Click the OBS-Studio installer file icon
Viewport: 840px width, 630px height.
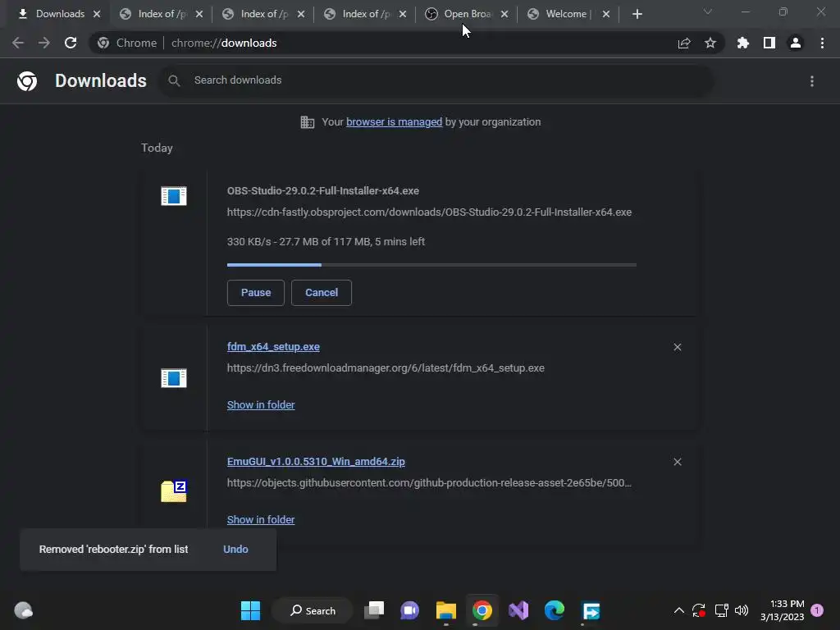click(x=174, y=196)
